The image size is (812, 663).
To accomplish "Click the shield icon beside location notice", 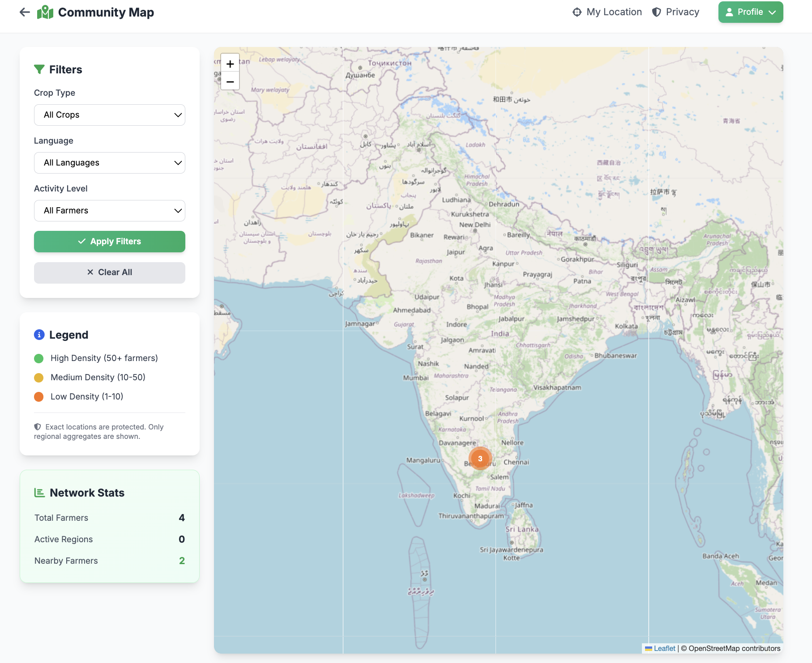I will click(38, 427).
